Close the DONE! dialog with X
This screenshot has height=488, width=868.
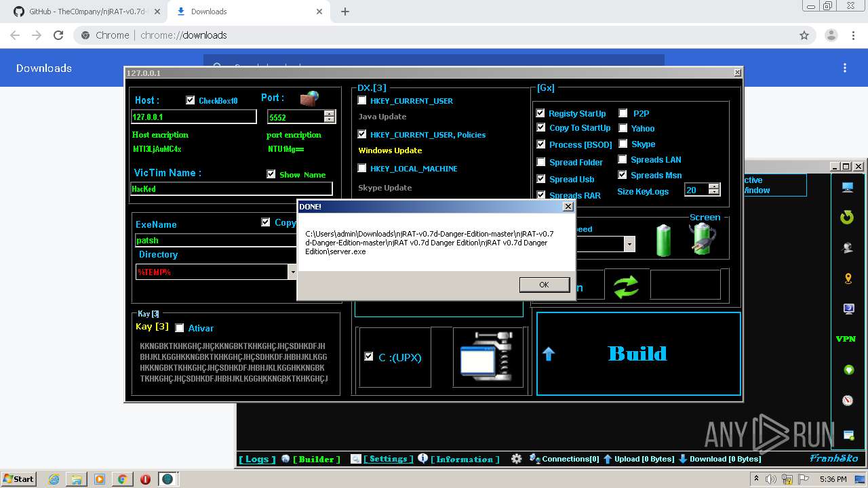[x=568, y=206]
